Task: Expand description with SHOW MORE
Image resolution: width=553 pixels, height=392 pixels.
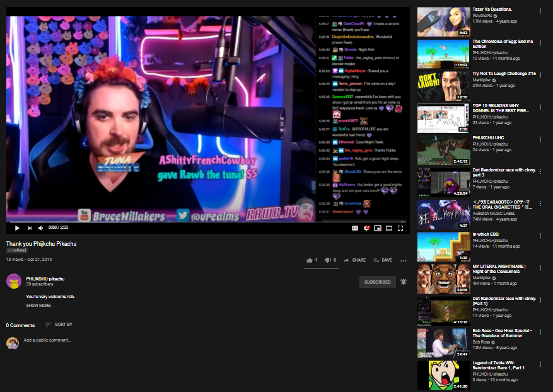Action: pos(38,305)
